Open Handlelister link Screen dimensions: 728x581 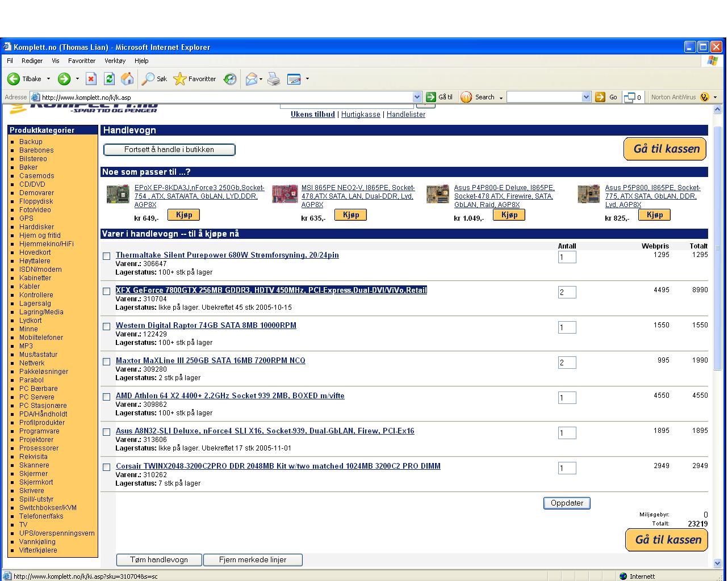406,114
